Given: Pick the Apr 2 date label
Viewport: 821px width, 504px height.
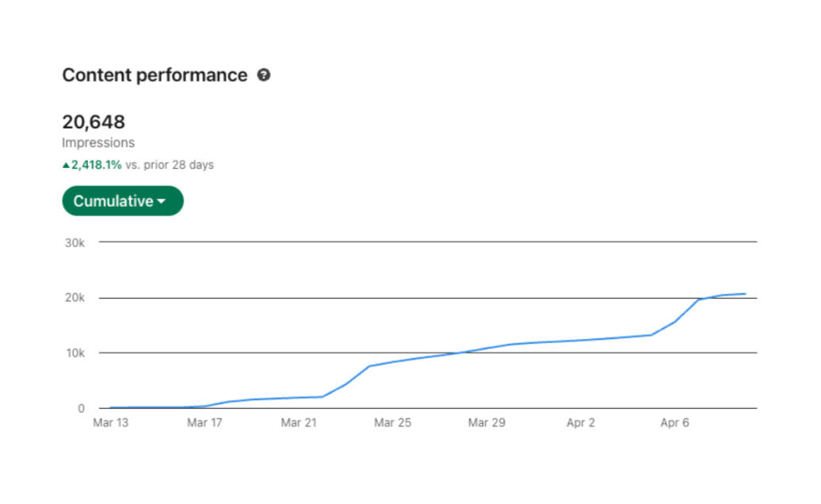Looking at the screenshot, I should (580, 422).
